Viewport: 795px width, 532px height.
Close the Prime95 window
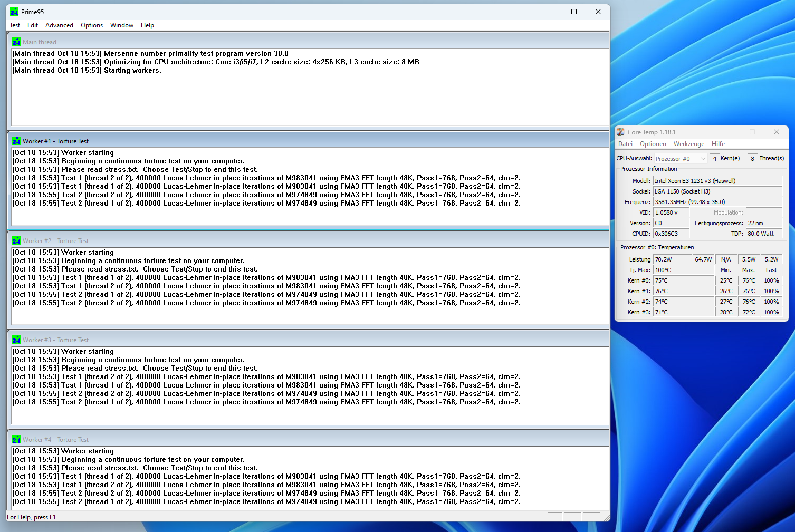pos(598,12)
